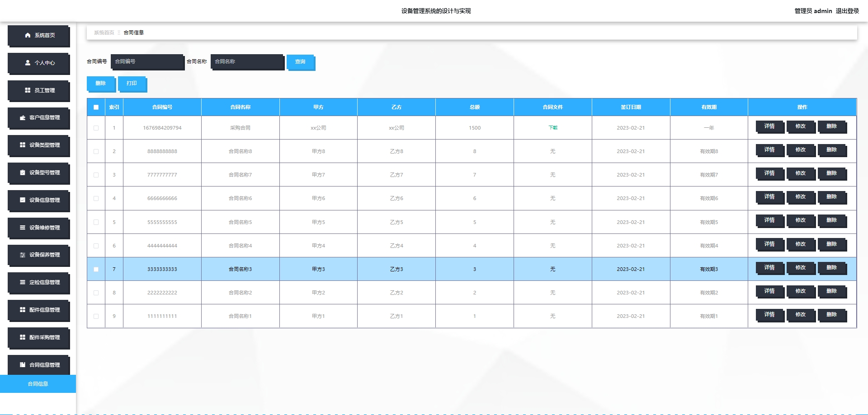868x415 pixels.
Task: Check the box for row 合同名称6
Action: coord(96,198)
